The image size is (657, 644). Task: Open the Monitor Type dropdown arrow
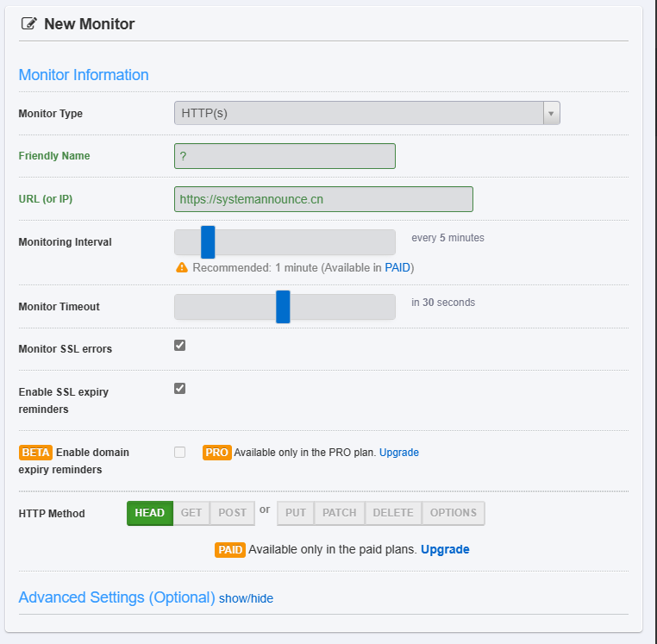point(552,113)
